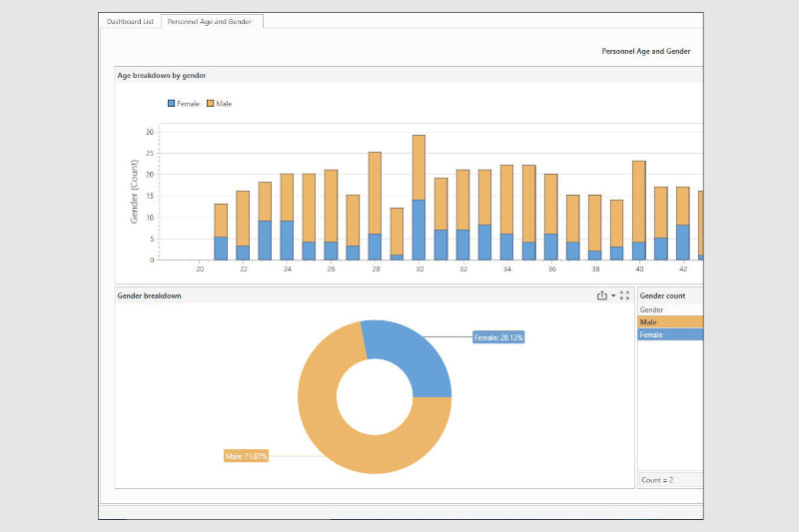The height and width of the screenshot is (532, 799).
Task: Click the orange Male segment of the age 28 bar
Action: [x=376, y=193]
